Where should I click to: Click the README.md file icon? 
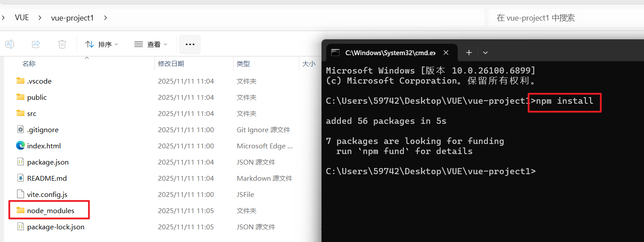tap(21, 178)
